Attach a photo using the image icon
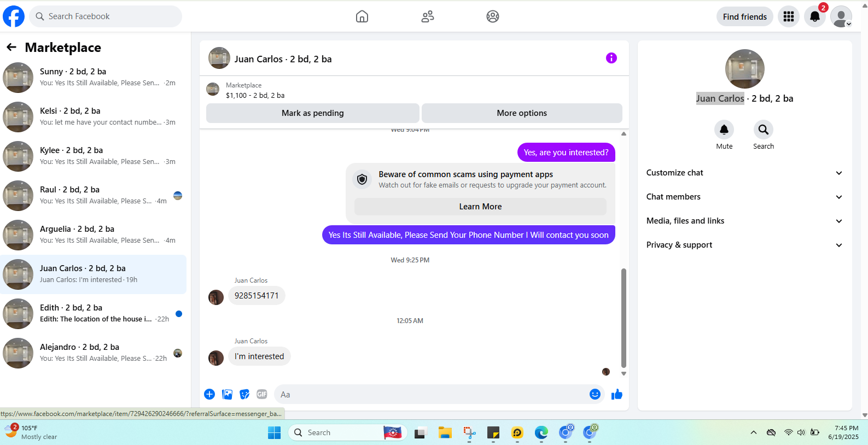The width and height of the screenshot is (868, 445). click(x=227, y=394)
